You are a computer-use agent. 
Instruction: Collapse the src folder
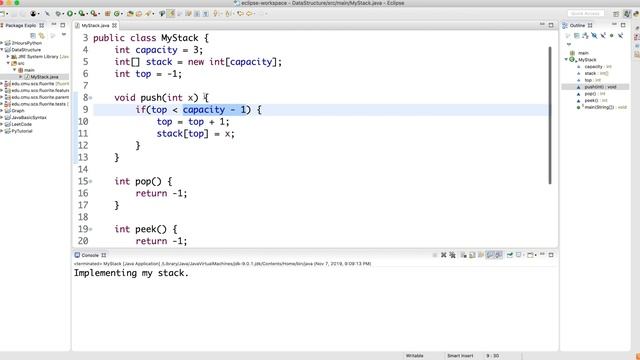8,63
